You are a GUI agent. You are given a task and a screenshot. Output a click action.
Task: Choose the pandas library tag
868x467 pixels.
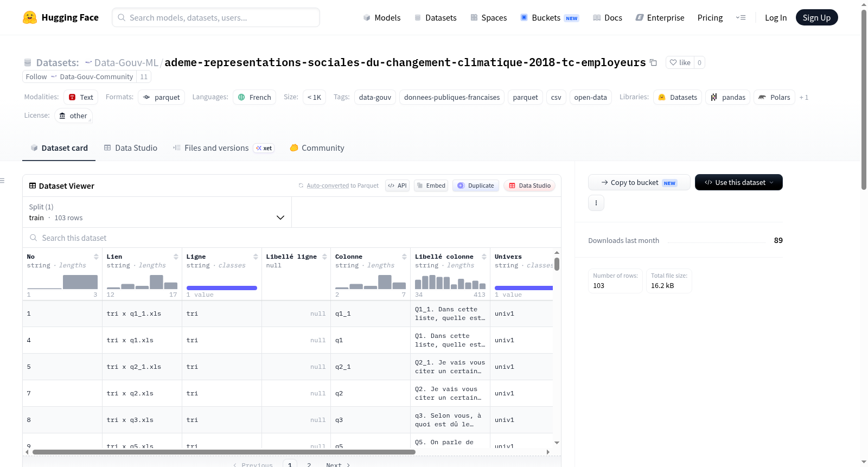click(x=728, y=97)
